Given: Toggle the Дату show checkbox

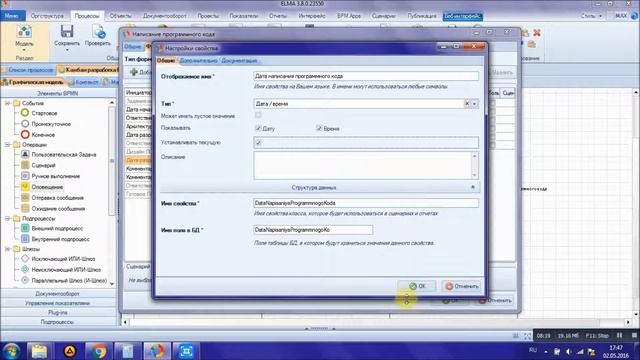Looking at the screenshot, I should pos(258,128).
